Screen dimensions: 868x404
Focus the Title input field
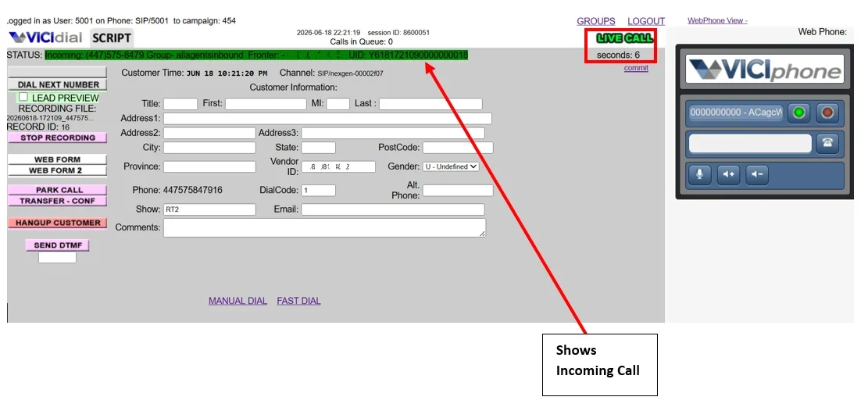click(x=180, y=103)
